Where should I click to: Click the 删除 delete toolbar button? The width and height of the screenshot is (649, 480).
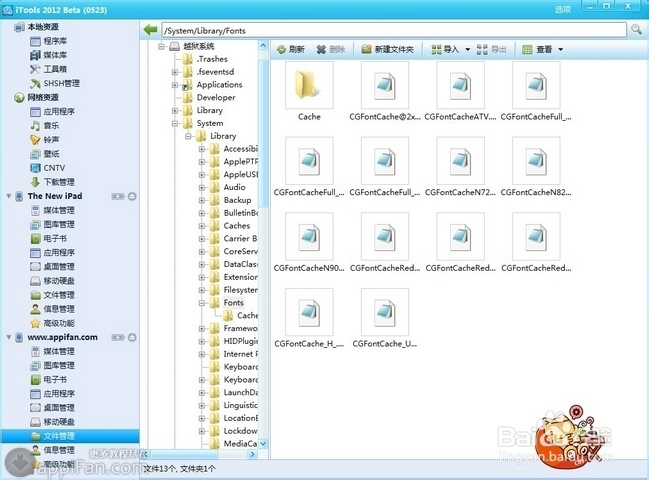pos(330,49)
